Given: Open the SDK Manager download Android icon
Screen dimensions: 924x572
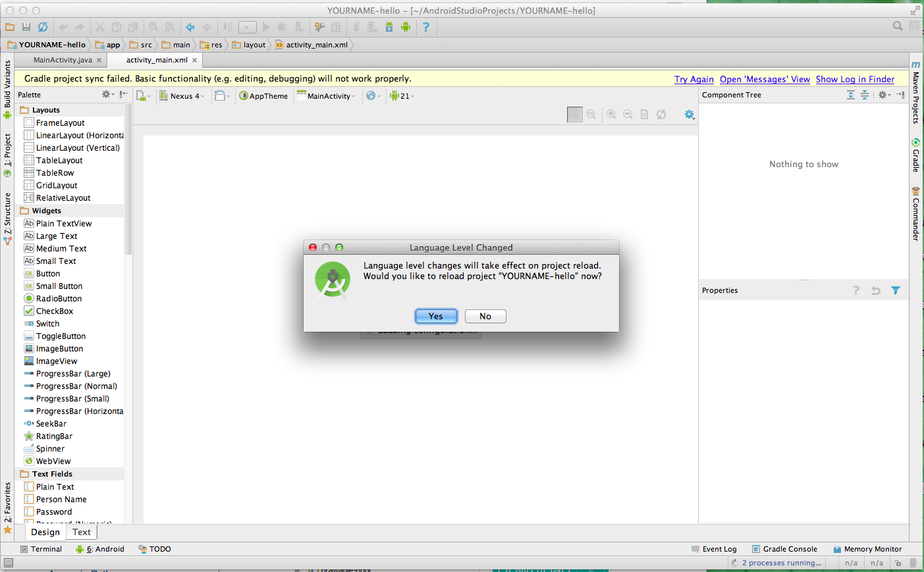Looking at the screenshot, I should (389, 27).
